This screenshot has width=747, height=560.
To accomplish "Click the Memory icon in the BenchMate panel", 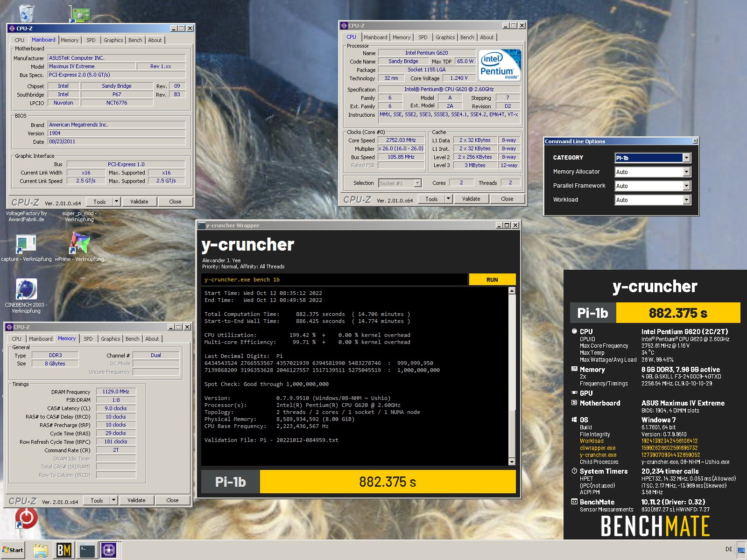I will click(x=574, y=369).
